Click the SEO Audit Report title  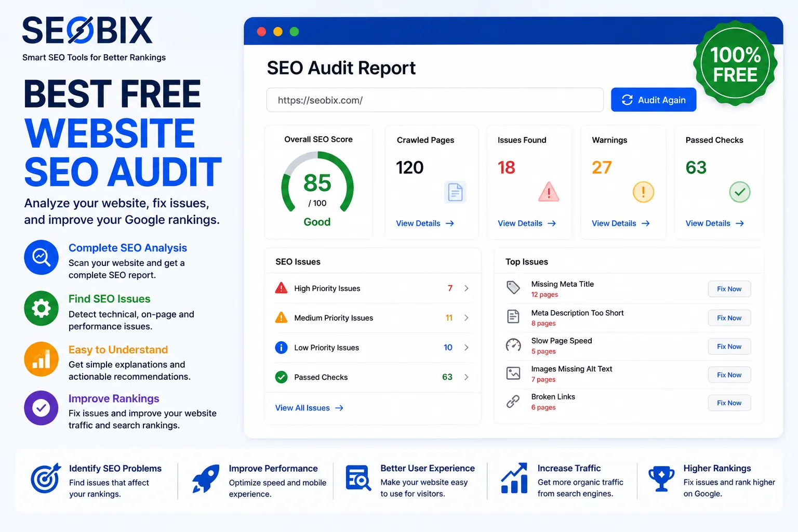tap(341, 68)
